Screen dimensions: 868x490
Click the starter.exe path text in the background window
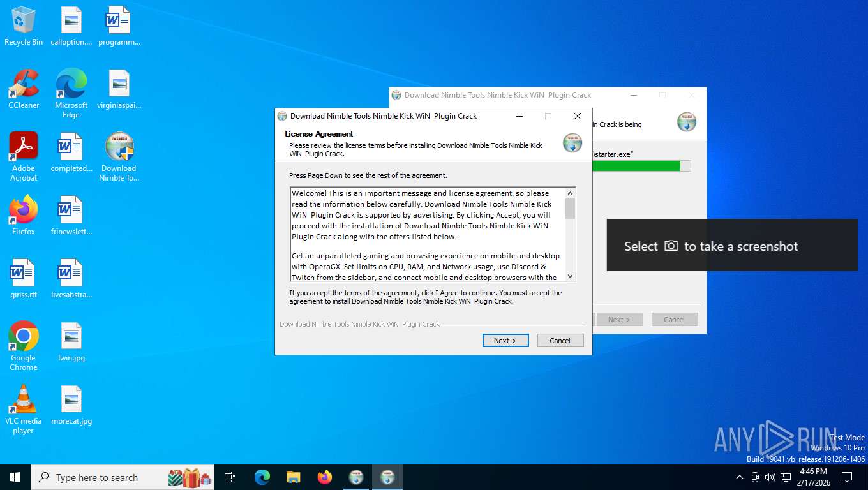613,154
